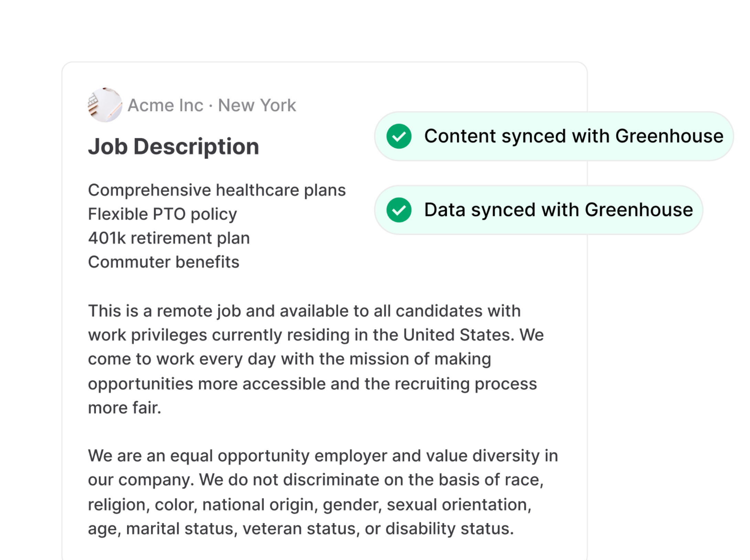Click green checkmark beside Data synced
The height and width of the screenshot is (560, 750).
[x=399, y=210]
